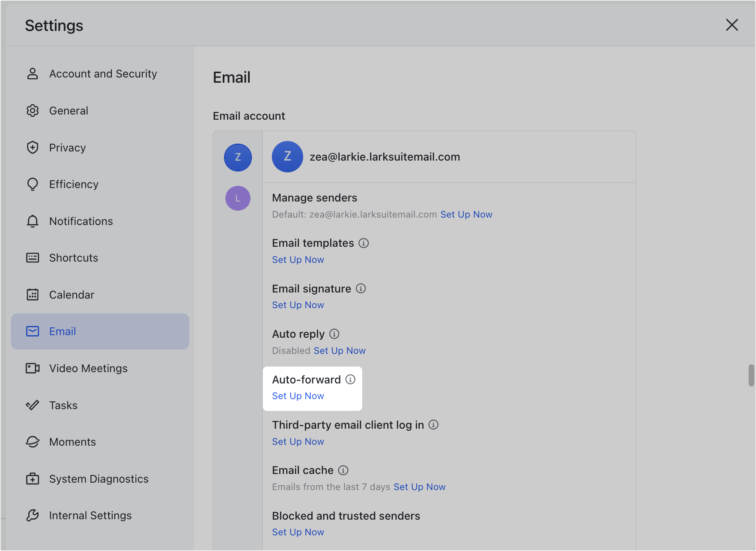Select the Notifications bell icon
The height and width of the screenshot is (551, 756).
pos(33,221)
